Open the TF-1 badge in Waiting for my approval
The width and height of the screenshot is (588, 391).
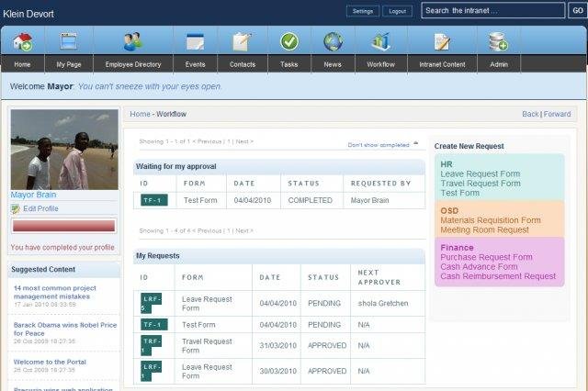[154, 200]
